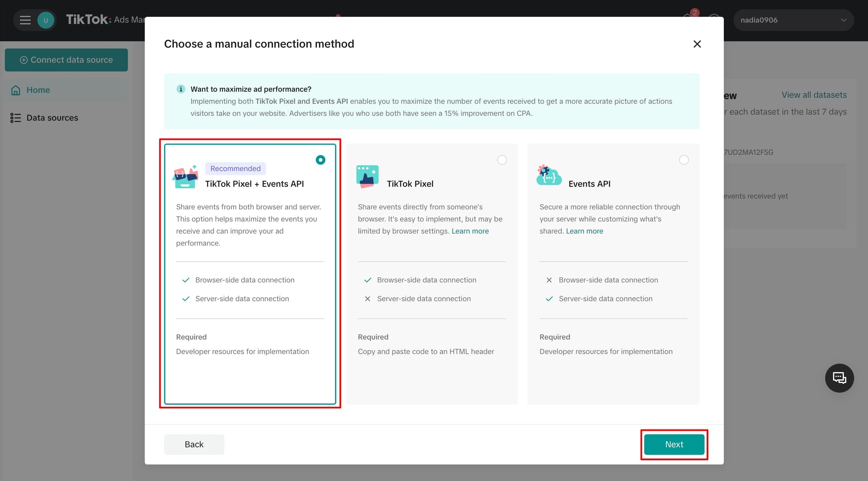The width and height of the screenshot is (868, 481).
Task: Select the TikTok Pixel + Events API radio button
Action: point(321,160)
